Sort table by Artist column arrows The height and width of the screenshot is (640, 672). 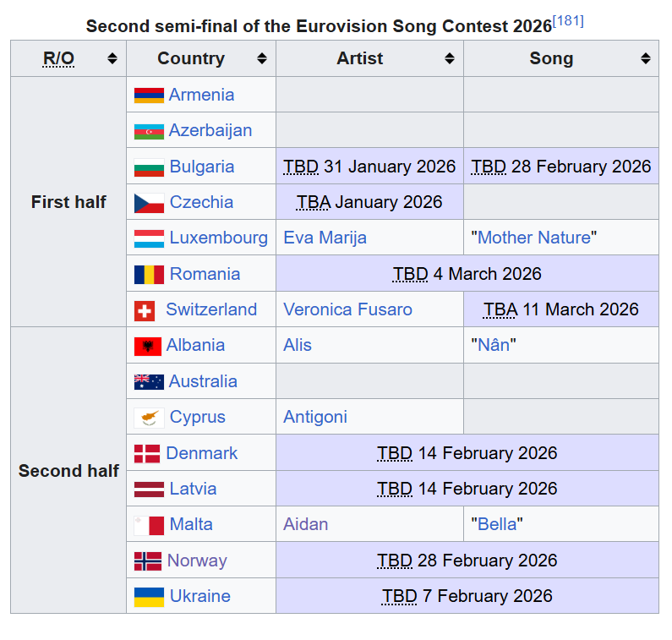coord(450,58)
